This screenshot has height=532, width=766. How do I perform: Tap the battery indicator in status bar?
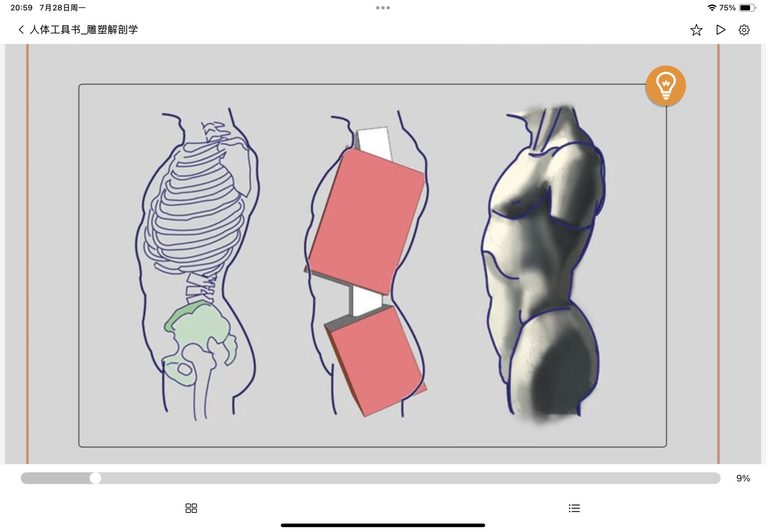click(x=747, y=8)
